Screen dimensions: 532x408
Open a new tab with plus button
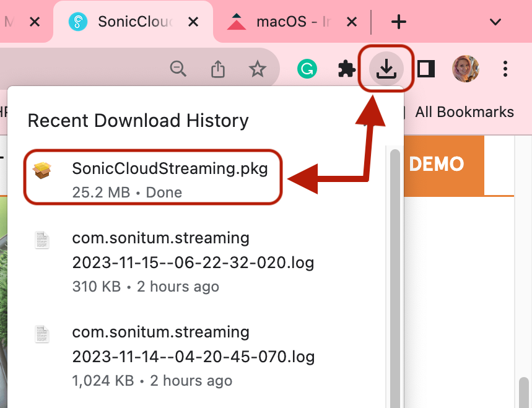399,22
